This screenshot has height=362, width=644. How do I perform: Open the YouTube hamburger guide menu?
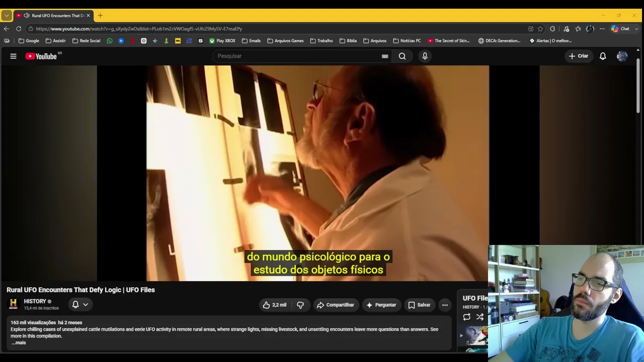[x=14, y=56]
